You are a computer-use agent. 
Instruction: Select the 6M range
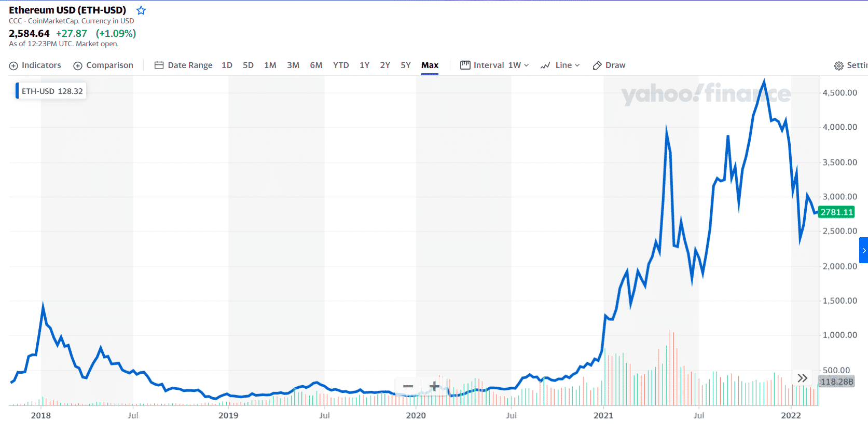click(316, 65)
